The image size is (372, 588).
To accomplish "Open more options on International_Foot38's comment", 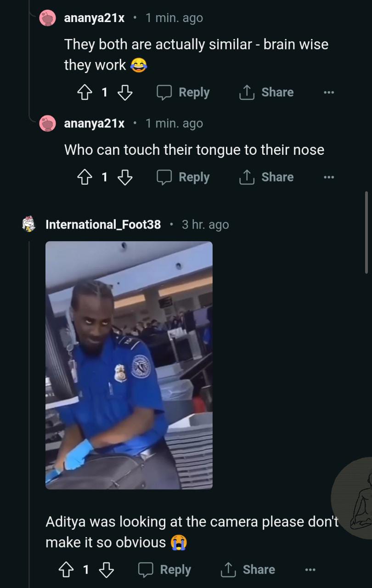I will [310, 570].
